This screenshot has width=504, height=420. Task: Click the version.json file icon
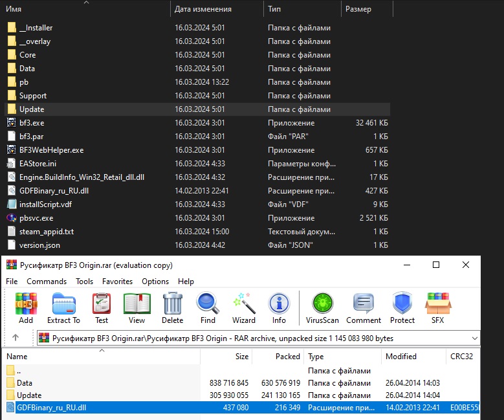(12, 245)
